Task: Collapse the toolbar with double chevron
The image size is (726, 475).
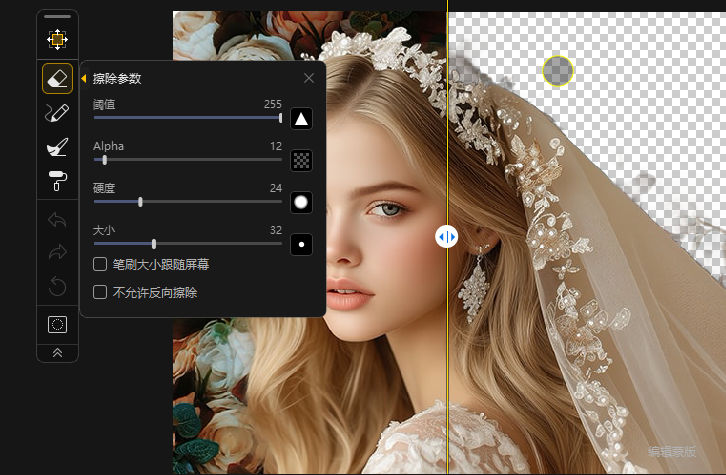Action: tap(57, 352)
